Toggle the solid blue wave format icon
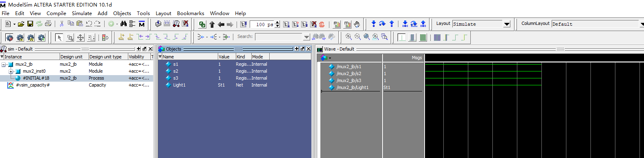 tap(412, 38)
